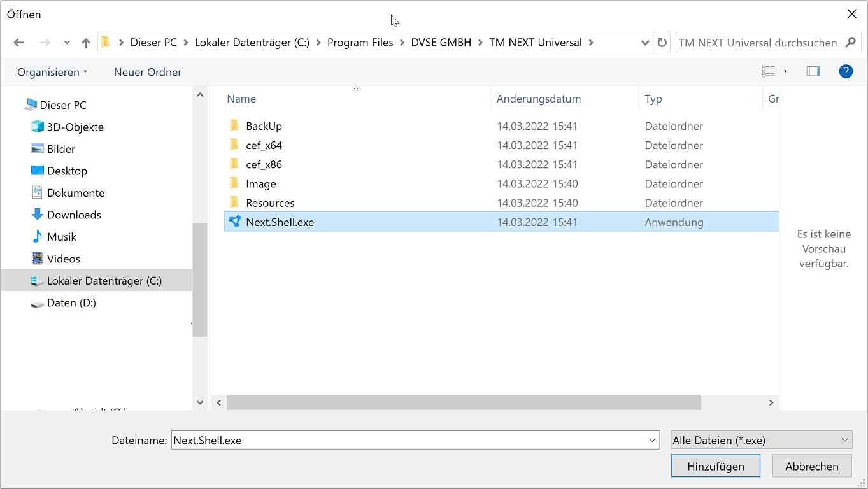Select Lokaler Datenträger (C:) in sidebar
This screenshot has width=868, height=489.
96,280
